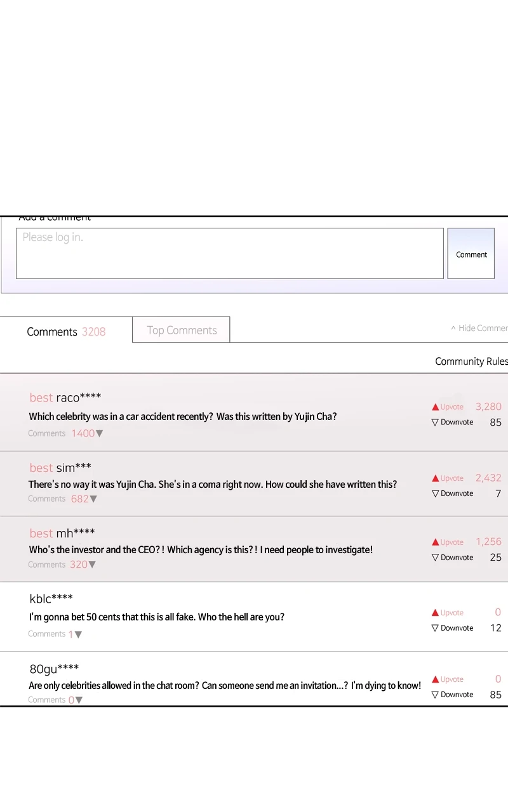Viewport: 508px width, 812px height.
Task: Upvote sim's comment about the coma
Action: 448,478
